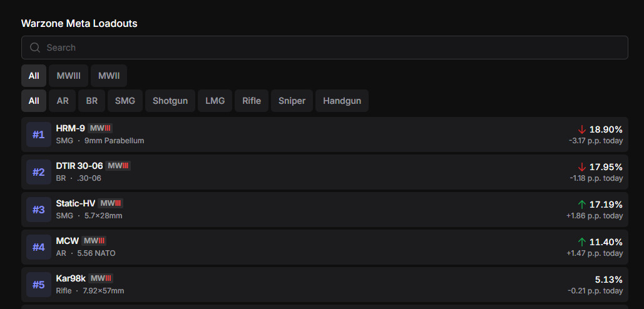Image resolution: width=644 pixels, height=309 pixels.
Task: Open the Kar98k loadout row
Action: pyautogui.click(x=313, y=285)
